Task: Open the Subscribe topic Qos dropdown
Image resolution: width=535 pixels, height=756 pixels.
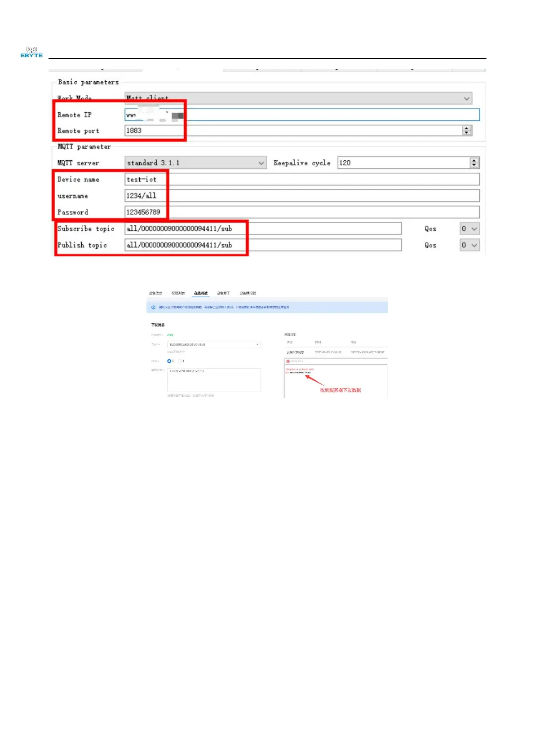Action: coord(470,229)
